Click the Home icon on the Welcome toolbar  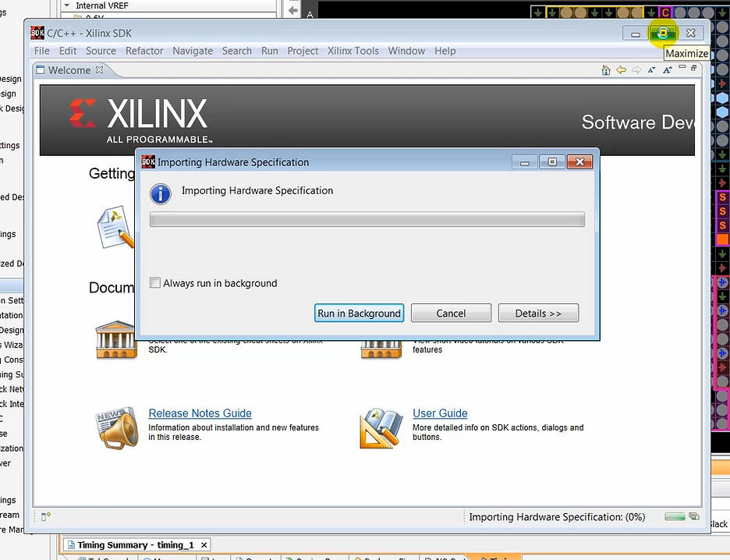(x=606, y=69)
